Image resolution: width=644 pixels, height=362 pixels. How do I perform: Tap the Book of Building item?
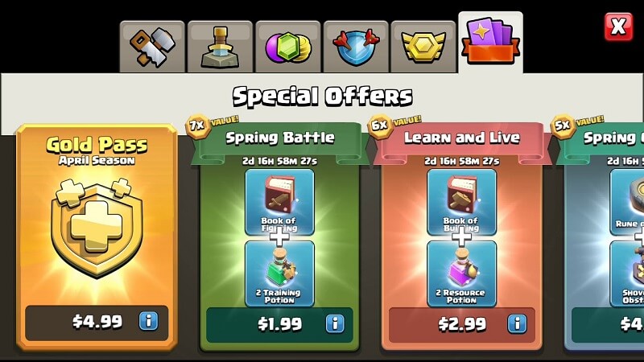(x=461, y=202)
